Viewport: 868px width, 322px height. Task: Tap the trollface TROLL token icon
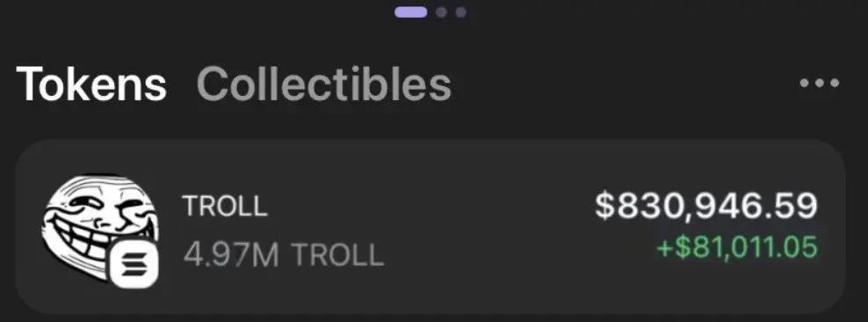click(100, 230)
